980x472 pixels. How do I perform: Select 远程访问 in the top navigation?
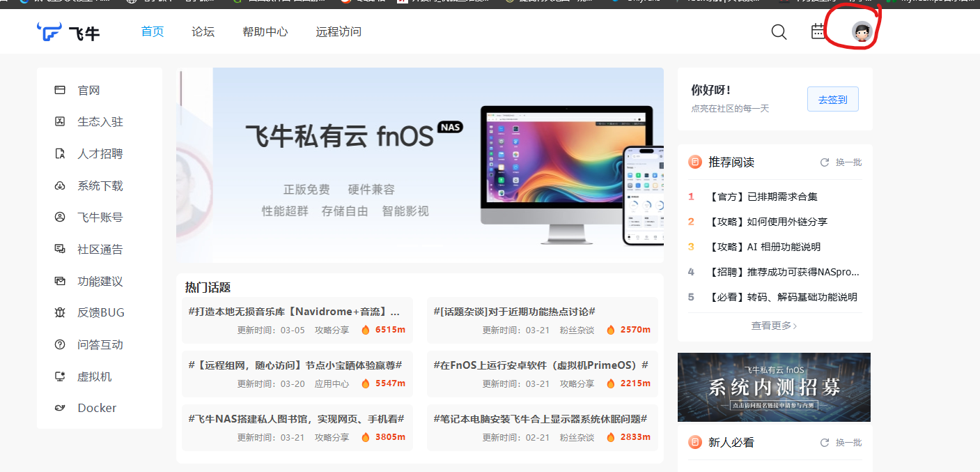click(x=339, y=31)
